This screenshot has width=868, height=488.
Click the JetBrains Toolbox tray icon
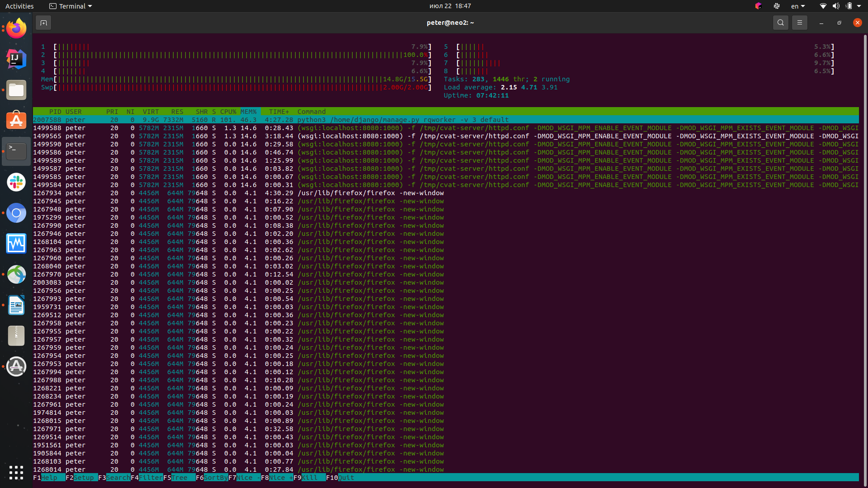[759, 6]
